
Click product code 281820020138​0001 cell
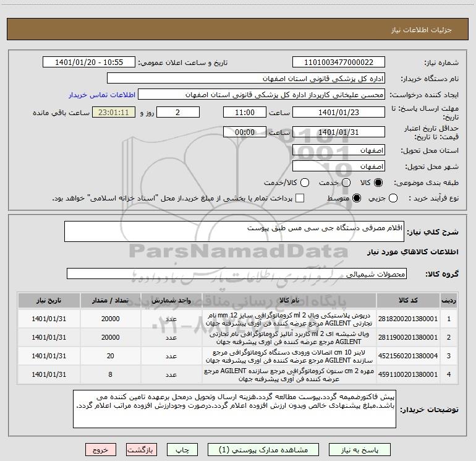[x=408, y=319]
